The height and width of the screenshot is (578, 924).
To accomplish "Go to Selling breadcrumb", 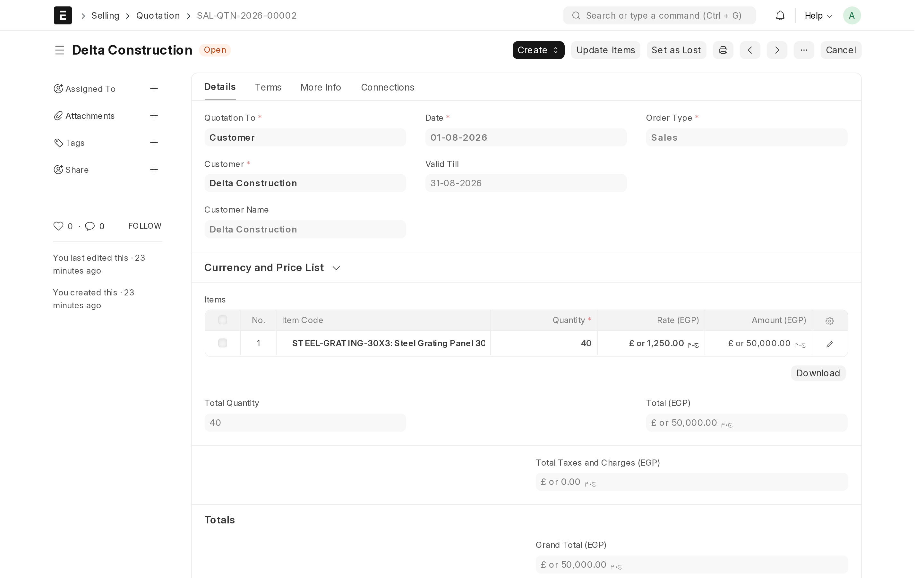I will tap(105, 15).
